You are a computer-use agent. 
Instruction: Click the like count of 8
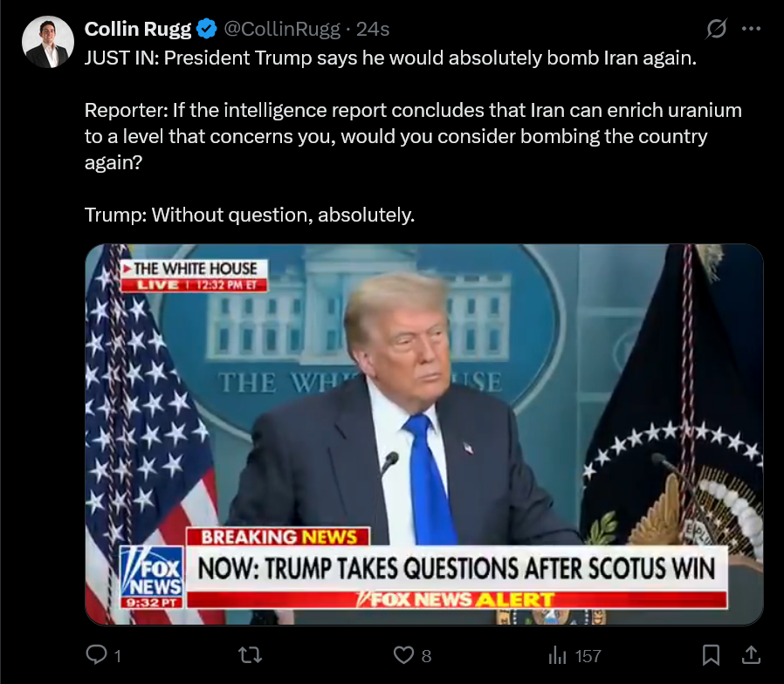pos(427,656)
